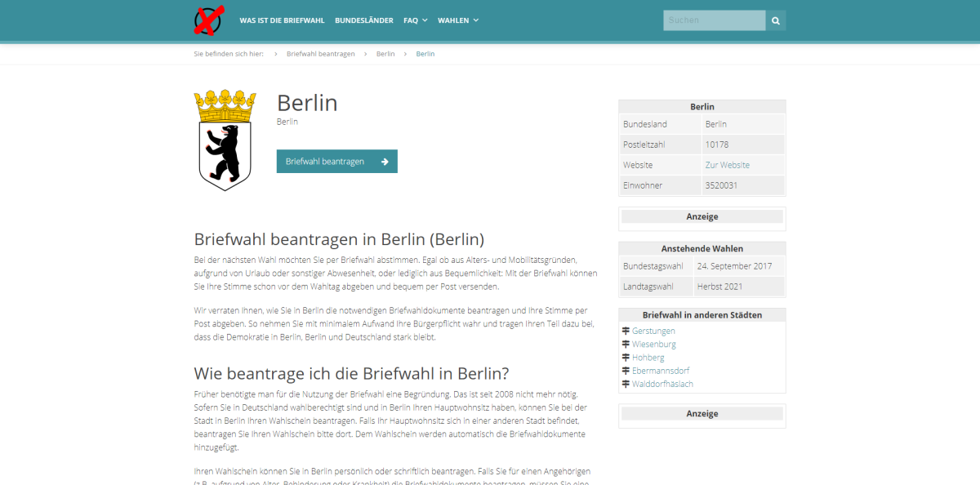
Task: Click the Bundesland row label
Action: tap(645, 124)
